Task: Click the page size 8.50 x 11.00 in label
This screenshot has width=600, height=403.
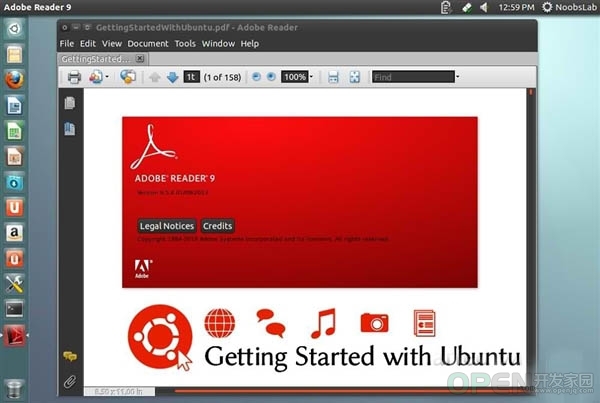Action: (119, 392)
